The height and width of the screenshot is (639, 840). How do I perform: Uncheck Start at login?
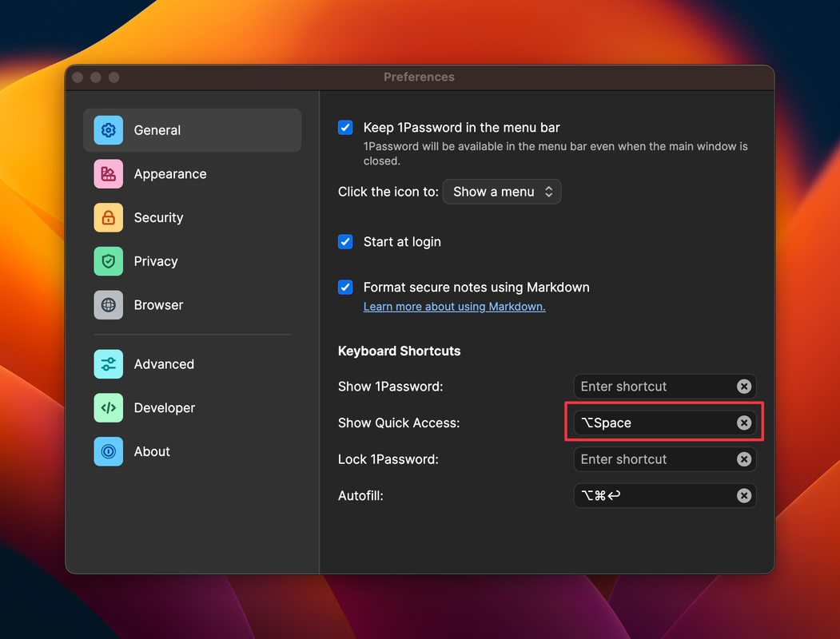[x=345, y=241]
